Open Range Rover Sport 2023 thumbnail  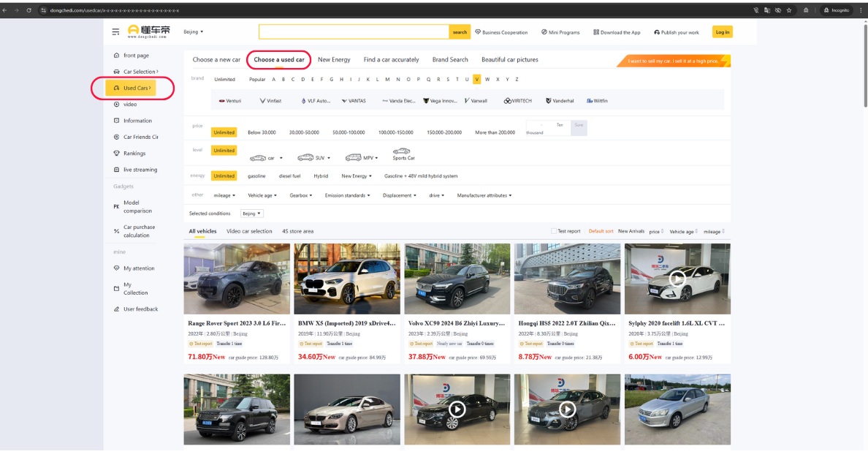[x=237, y=279]
